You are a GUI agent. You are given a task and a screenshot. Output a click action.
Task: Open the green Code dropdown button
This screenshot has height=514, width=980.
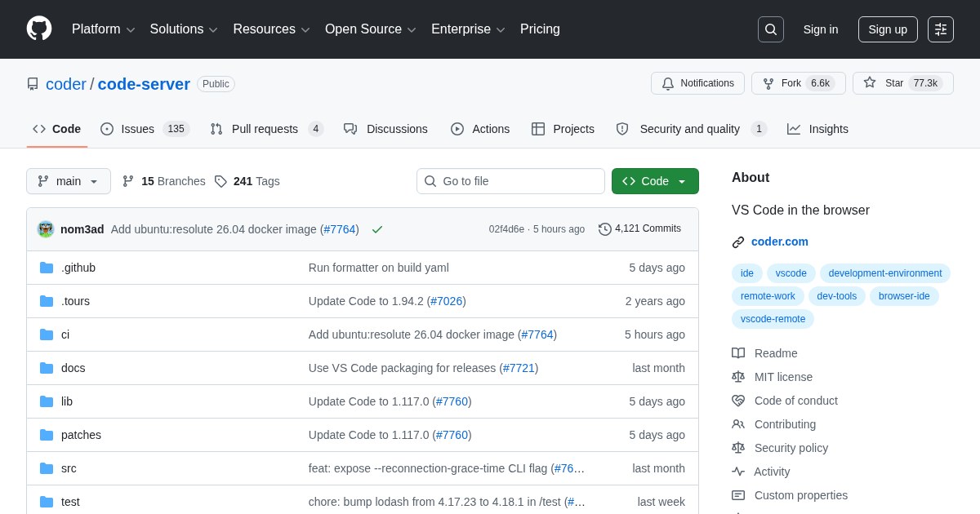(x=655, y=181)
